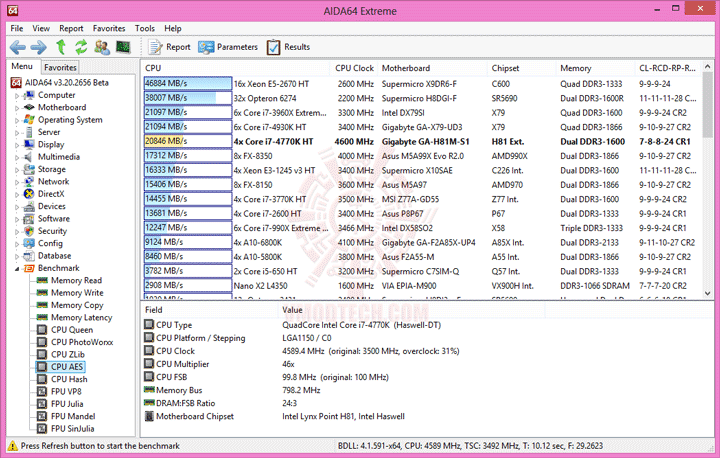
Task: Sort by the Motherboard column header
Action: click(x=433, y=68)
